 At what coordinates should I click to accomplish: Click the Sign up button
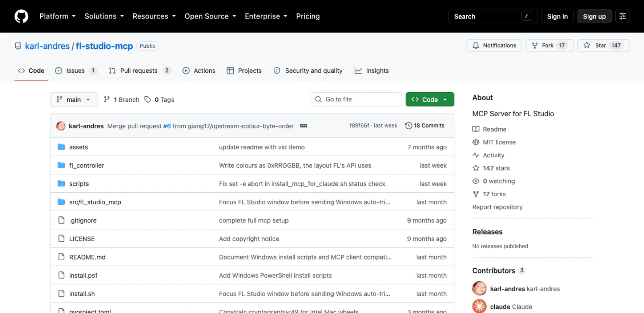(x=594, y=16)
